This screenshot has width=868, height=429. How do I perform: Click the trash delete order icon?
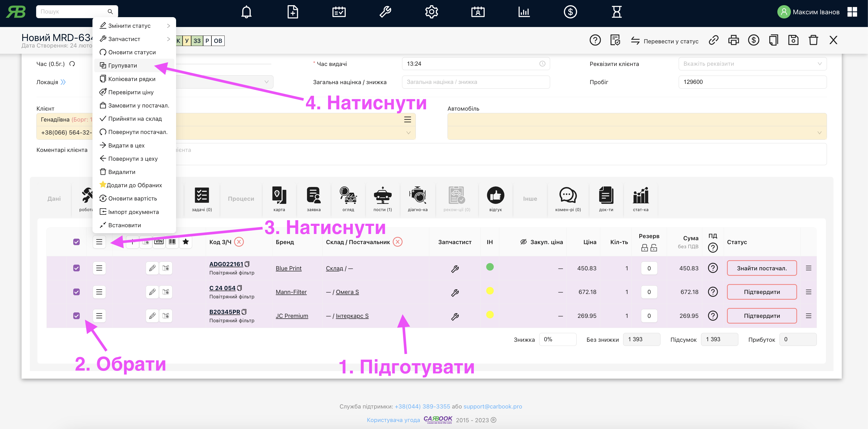pos(813,41)
